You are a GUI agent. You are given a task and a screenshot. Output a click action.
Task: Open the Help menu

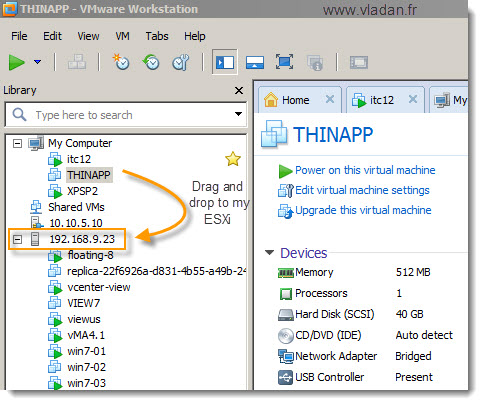[195, 36]
